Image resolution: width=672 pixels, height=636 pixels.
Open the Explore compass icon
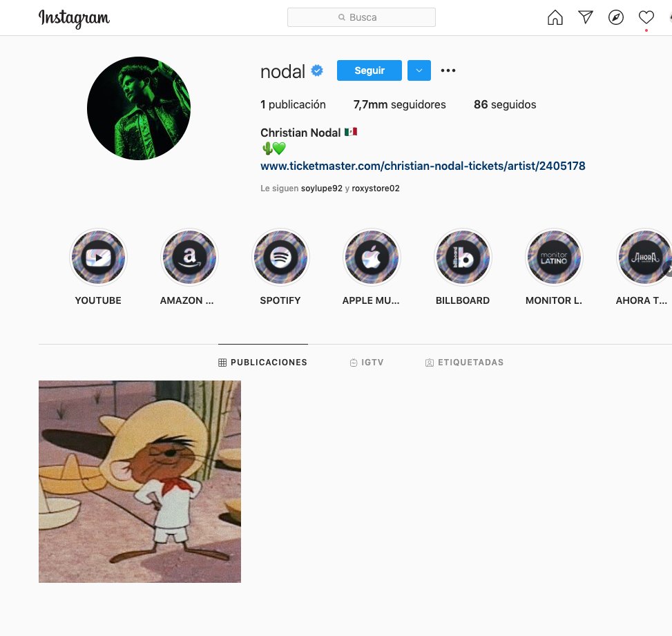(x=616, y=17)
